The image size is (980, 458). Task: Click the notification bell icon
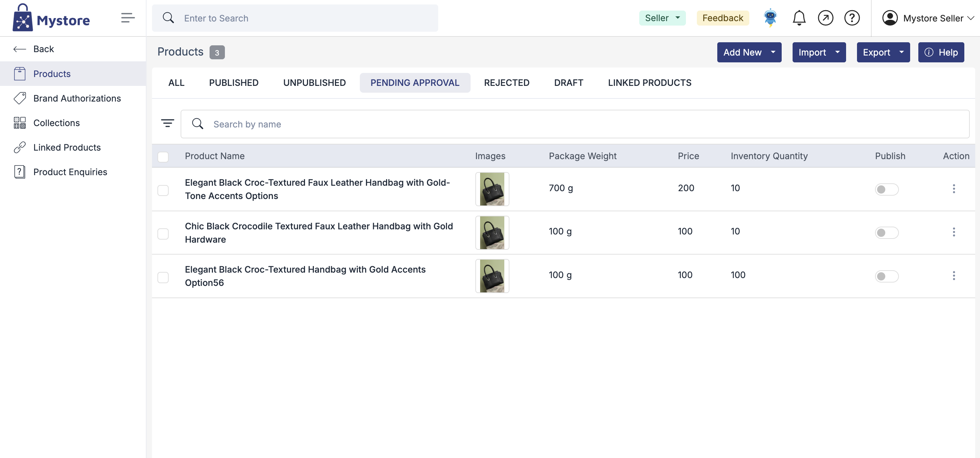tap(799, 18)
